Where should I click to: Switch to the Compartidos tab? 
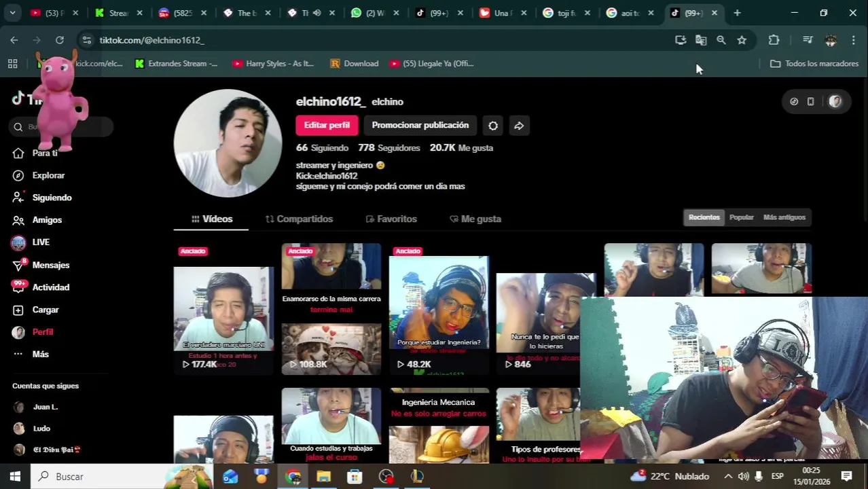(x=299, y=219)
